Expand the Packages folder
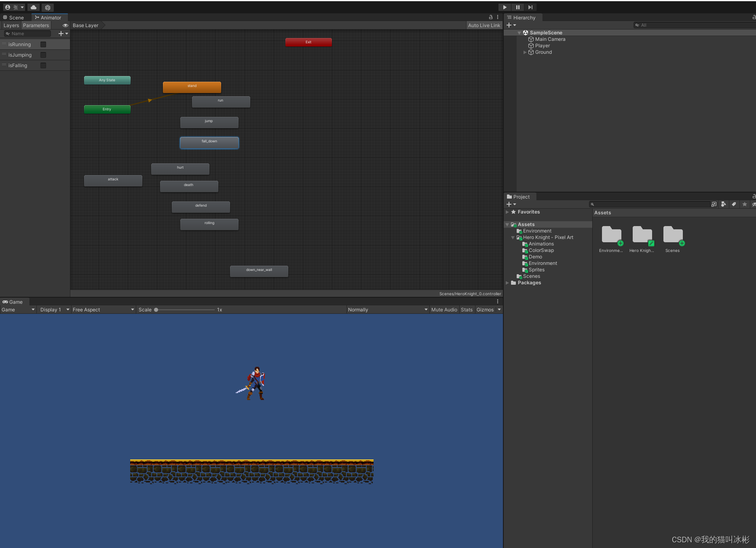 pyautogui.click(x=507, y=283)
